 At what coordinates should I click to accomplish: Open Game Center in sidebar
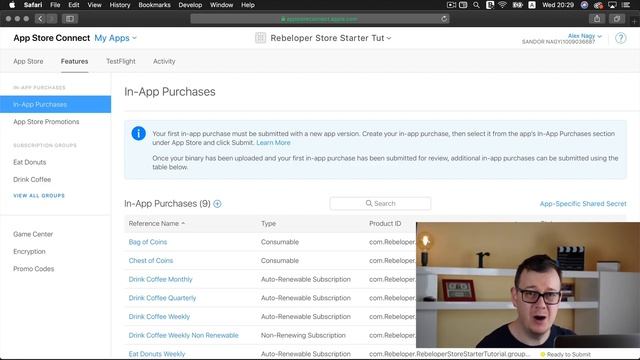click(33, 234)
